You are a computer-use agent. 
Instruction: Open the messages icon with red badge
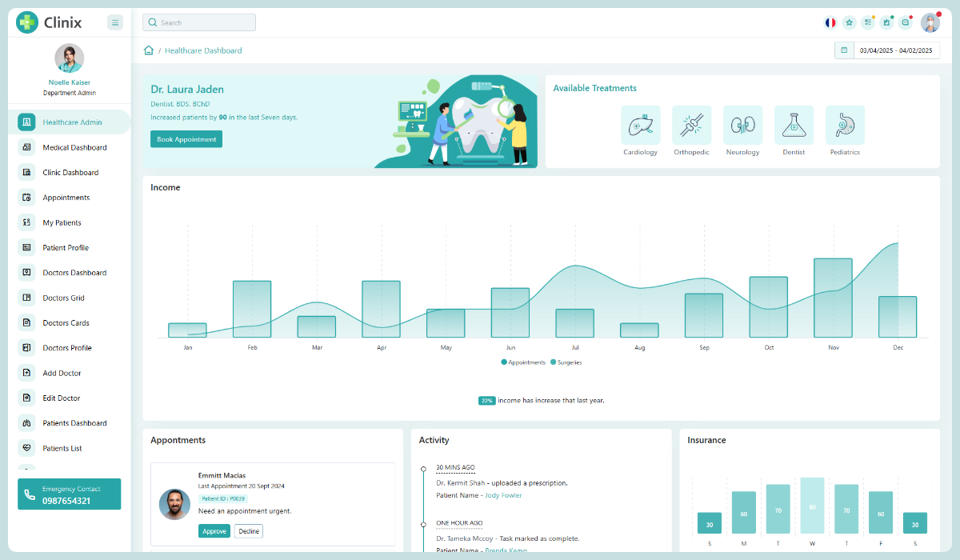pos(905,22)
